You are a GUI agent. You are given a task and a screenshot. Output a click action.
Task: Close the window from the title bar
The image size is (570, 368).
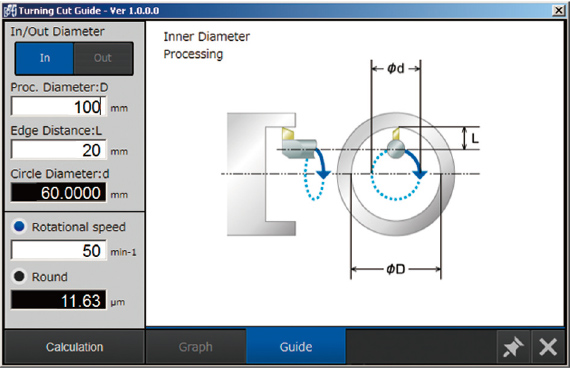(x=559, y=10)
